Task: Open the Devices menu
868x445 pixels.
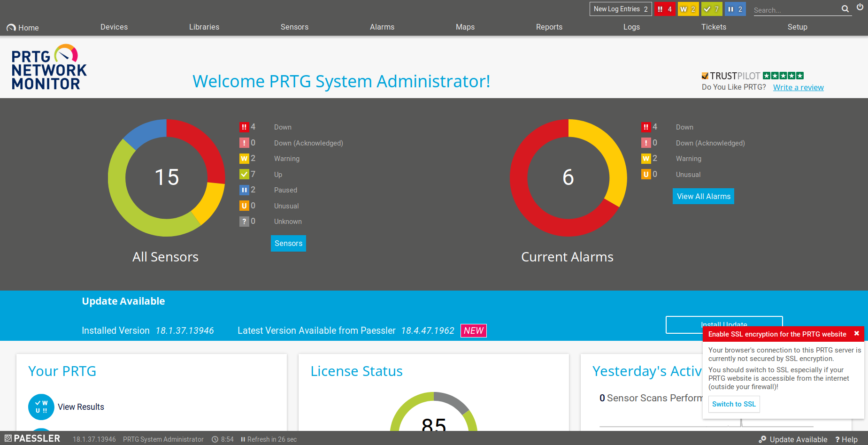Action: tap(114, 27)
